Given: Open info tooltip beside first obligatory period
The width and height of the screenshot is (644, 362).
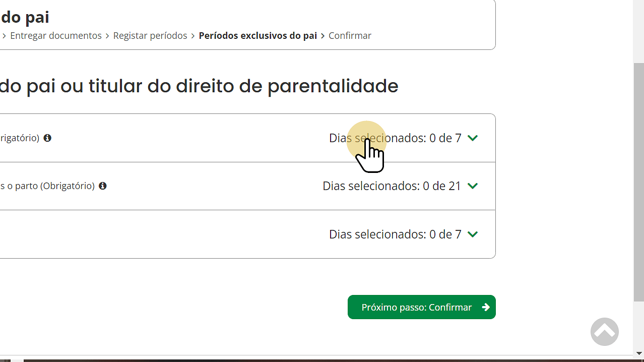Looking at the screenshot, I should [x=47, y=138].
